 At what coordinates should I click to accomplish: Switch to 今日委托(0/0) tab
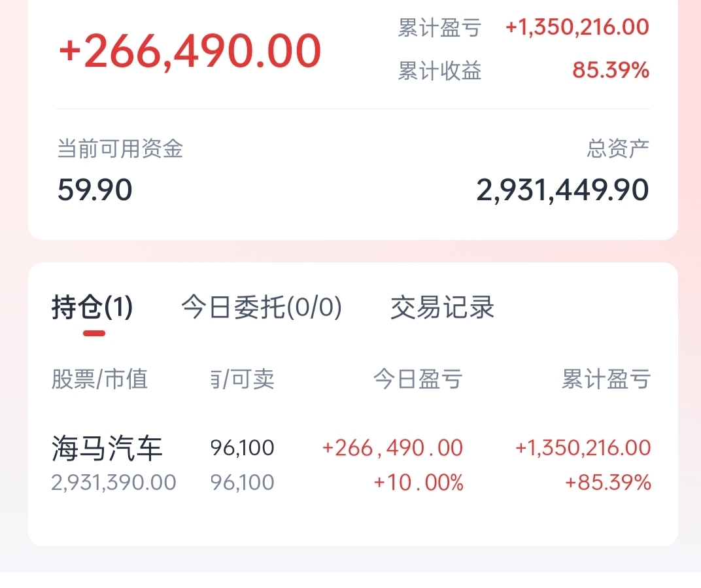tap(262, 307)
